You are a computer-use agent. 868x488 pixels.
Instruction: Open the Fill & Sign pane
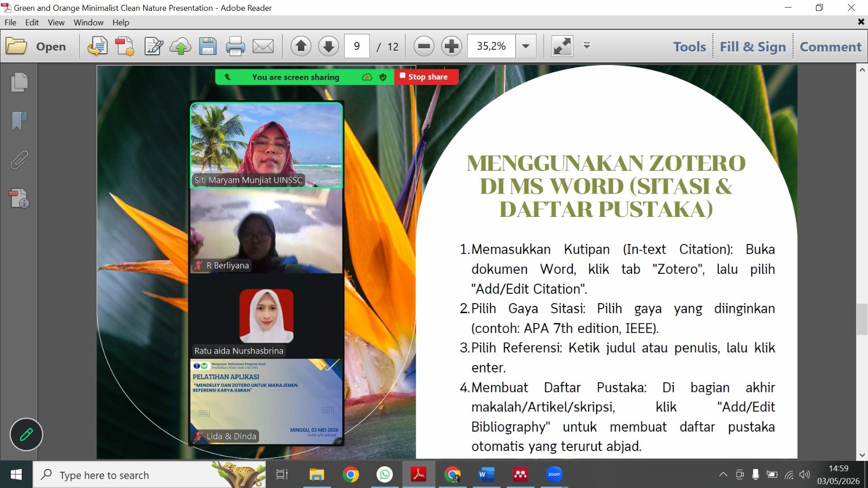click(752, 47)
